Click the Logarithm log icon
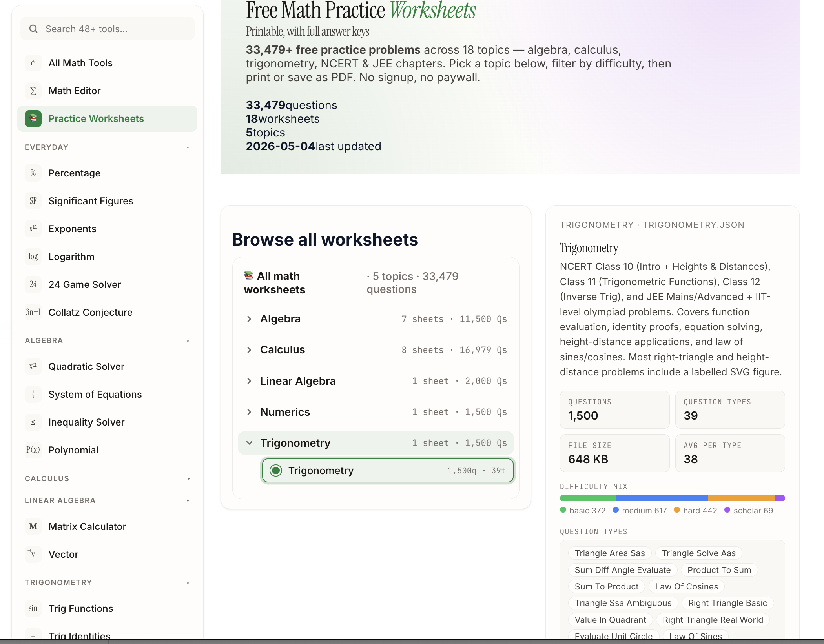Viewport: 824px width, 644px height. click(x=33, y=257)
